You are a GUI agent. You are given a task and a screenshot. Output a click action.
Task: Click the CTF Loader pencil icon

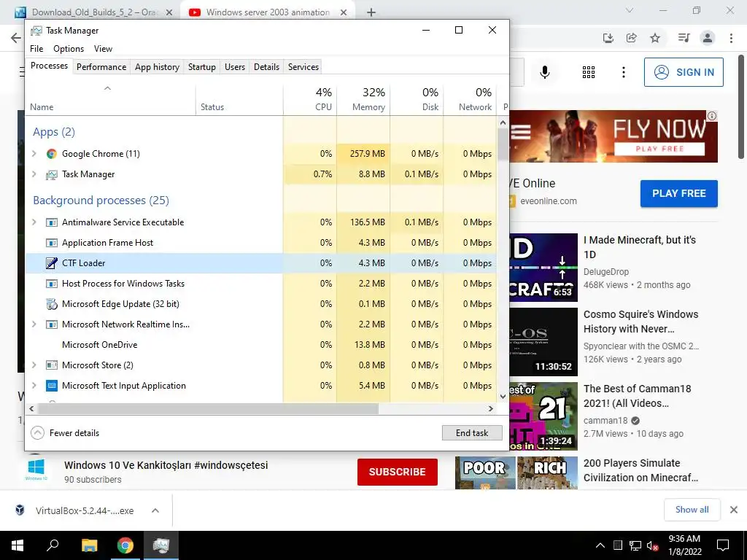[52, 262]
